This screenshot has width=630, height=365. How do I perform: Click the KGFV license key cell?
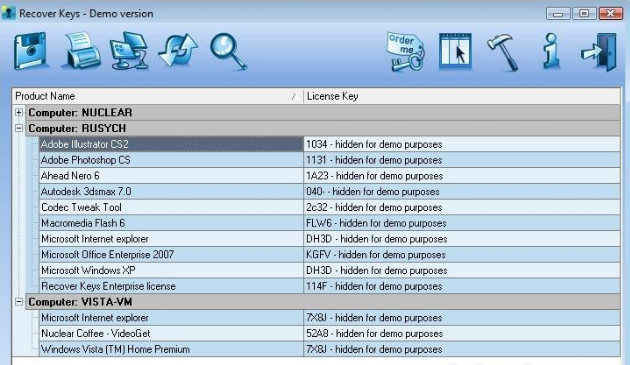[462, 254]
